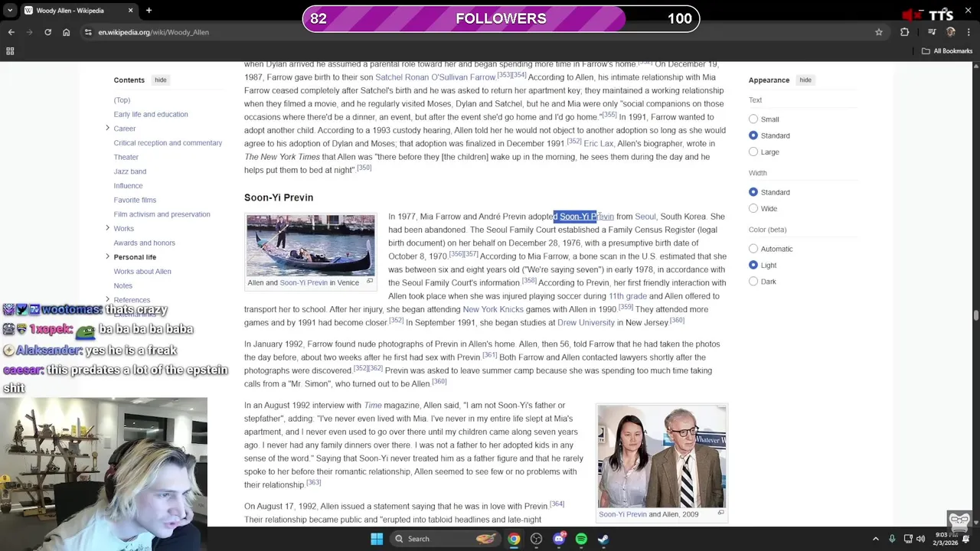The width and height of the screenshot is (980, 551).
Task: Open the Eric Lax link
Action: [x=599, y=144]
